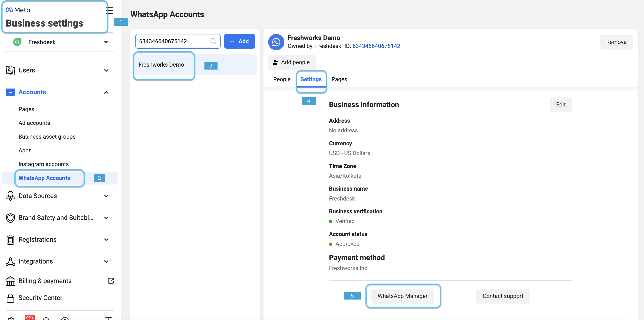Open the Freshdesk business account dropdown
The width and height of the screenshot is (644, 320).
point(60,42)
